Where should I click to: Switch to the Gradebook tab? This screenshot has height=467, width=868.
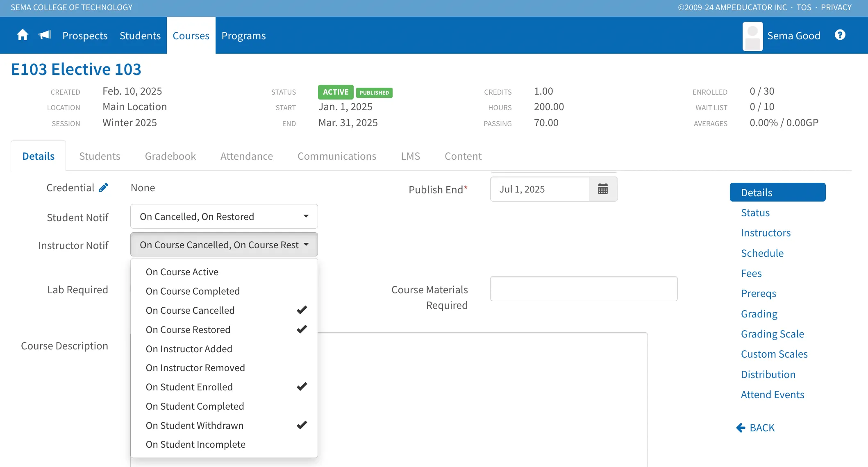pos(170,156)
